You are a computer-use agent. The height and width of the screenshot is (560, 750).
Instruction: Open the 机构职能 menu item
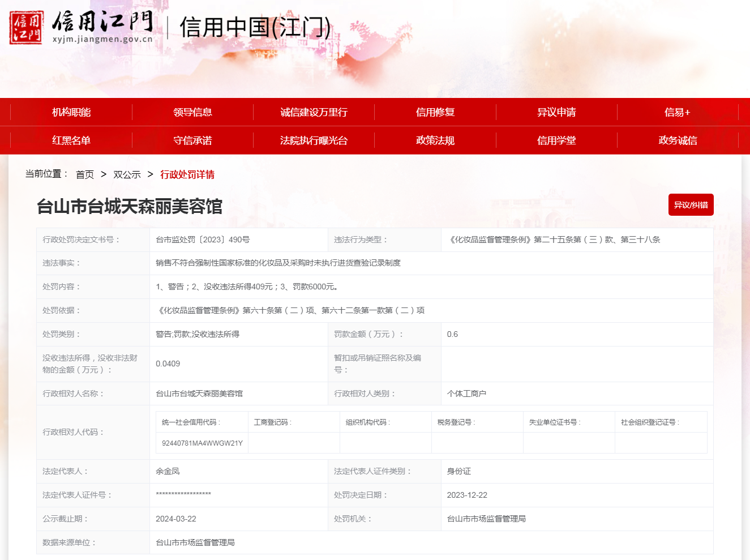(x=71, y=112)
